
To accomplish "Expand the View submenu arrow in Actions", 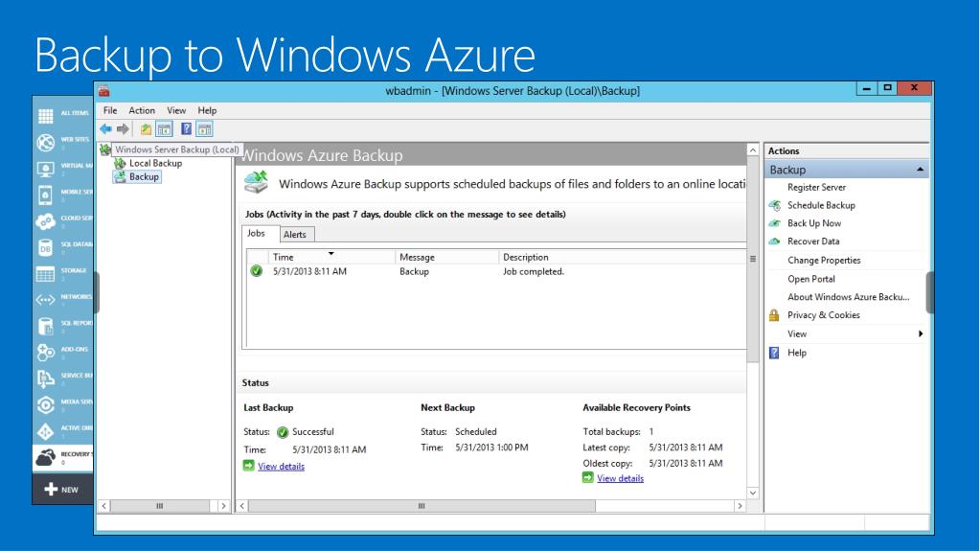I will tap(920, 334).
